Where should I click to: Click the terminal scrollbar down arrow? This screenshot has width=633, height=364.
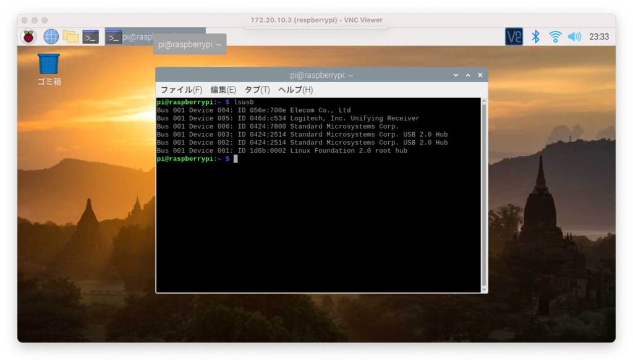click(484, 289)
